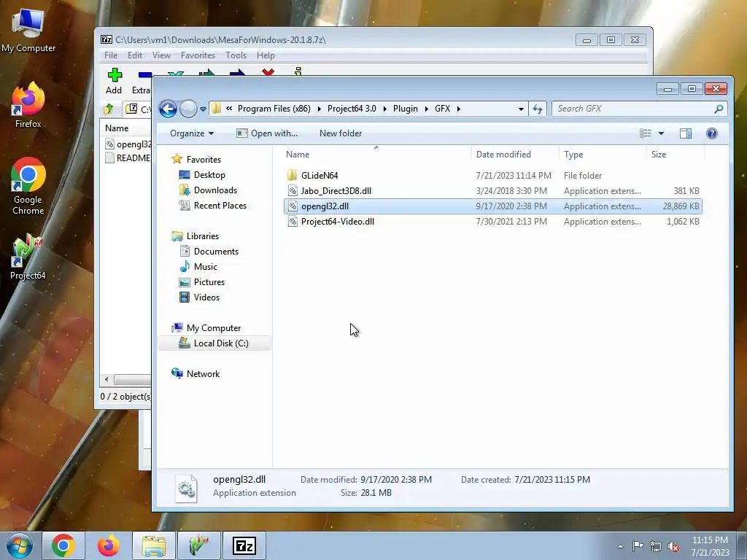Click Google Chrome desktop shortcut

pos(28,186)
